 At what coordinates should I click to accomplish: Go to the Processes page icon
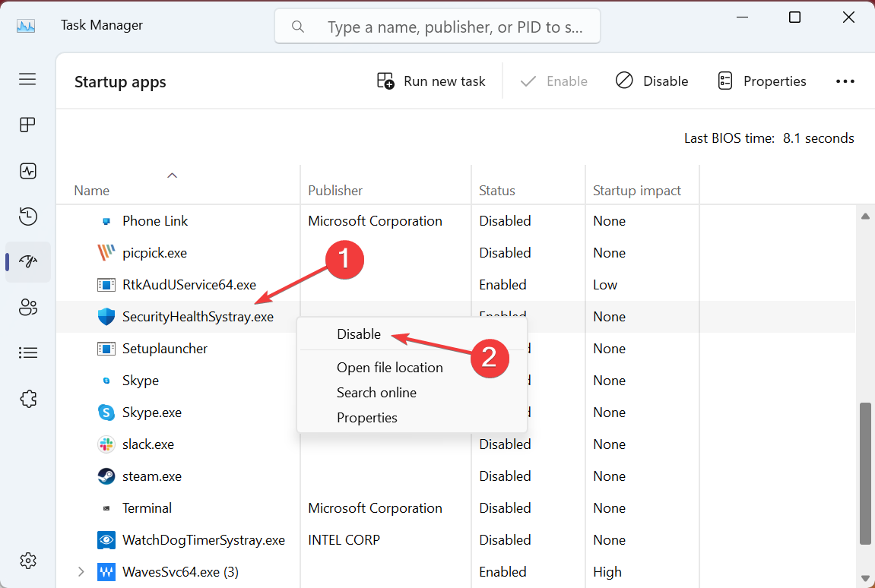pos(27,125)
